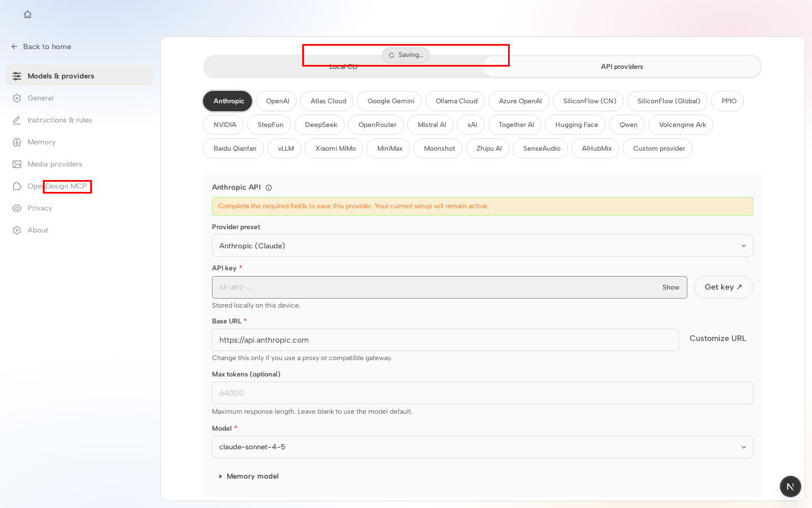Switch to the API providers tab
The image size is (812, 508).
(x=622, y=67)
